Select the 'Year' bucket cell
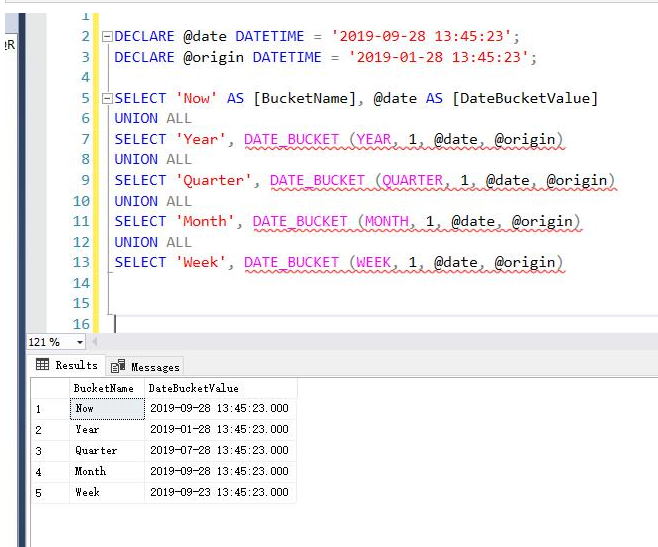The width and height of the screenshot is (658, 547). point(107,430)
